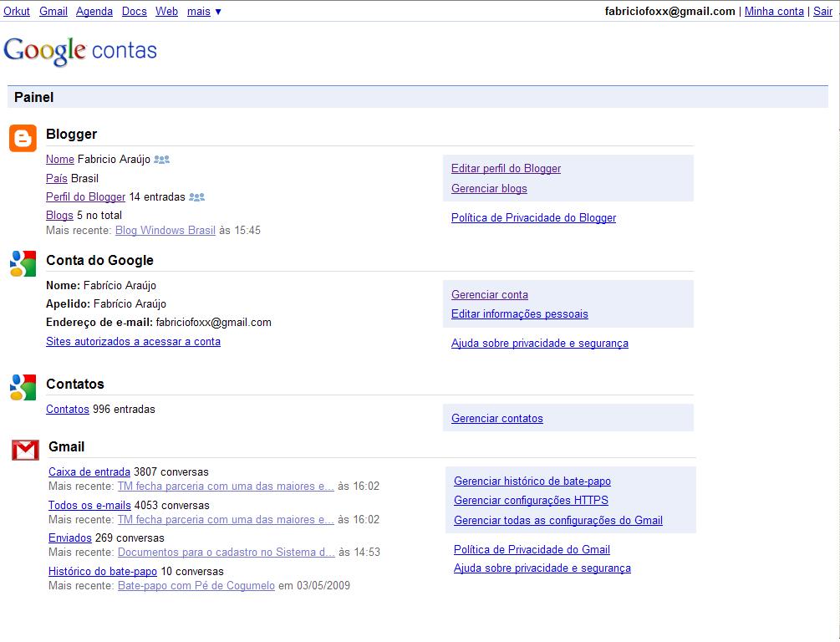
Task: Click Gerenciar contatos
Action: (x=497, y=419)
